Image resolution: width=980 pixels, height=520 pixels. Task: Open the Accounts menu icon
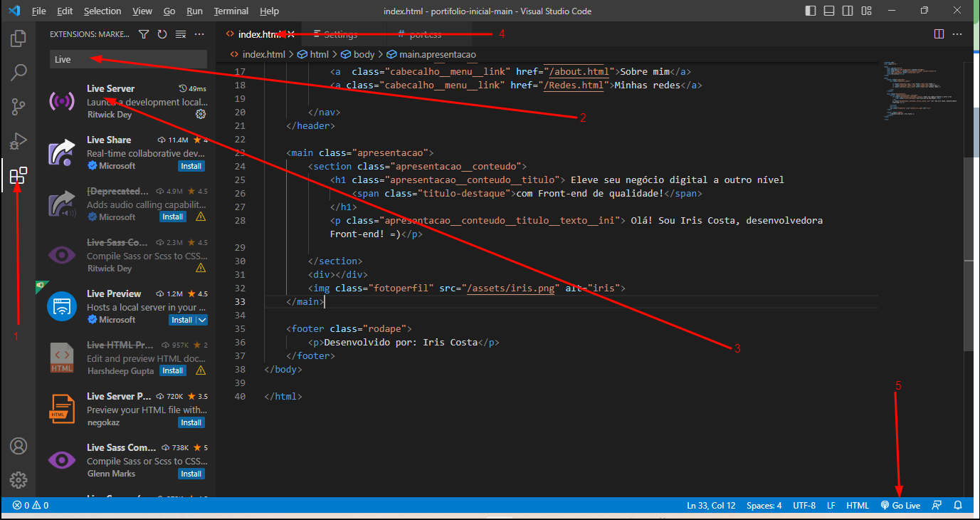pyautogui.click(x=19, y=446)
